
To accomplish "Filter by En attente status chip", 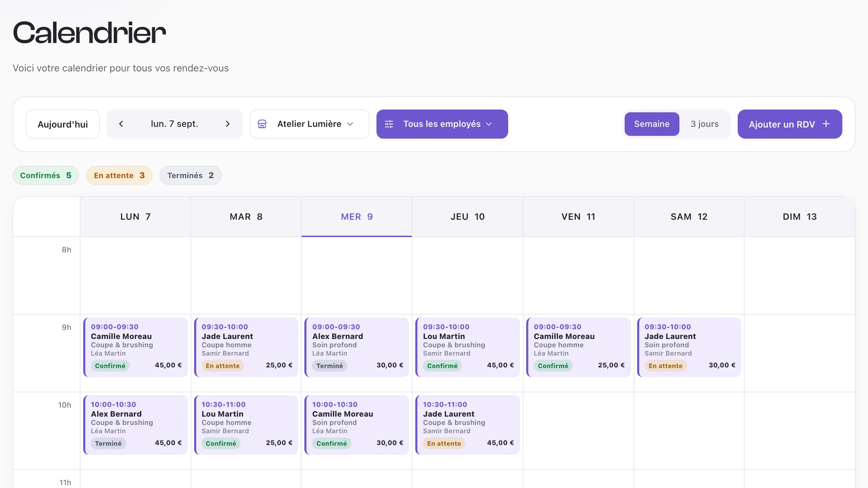I will tap(119, 175).
